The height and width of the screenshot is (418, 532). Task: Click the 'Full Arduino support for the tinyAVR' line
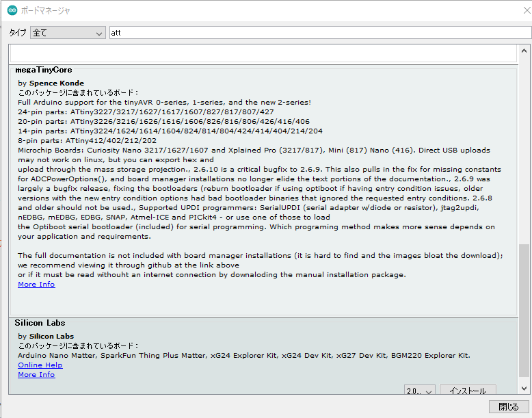pos(165,102)
